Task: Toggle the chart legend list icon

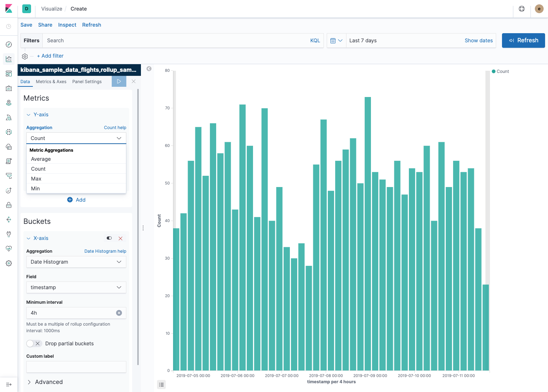Action: pyautogui.click(x=161, y=384)
